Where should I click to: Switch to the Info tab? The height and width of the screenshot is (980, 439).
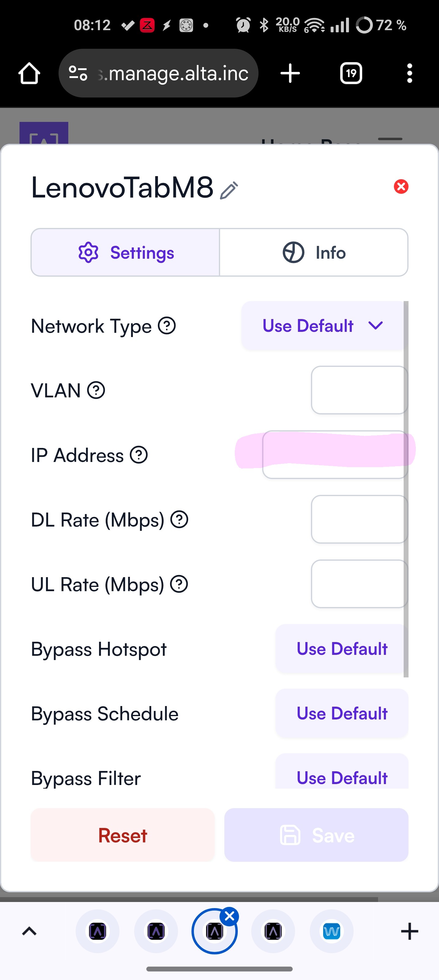point(314,253)
